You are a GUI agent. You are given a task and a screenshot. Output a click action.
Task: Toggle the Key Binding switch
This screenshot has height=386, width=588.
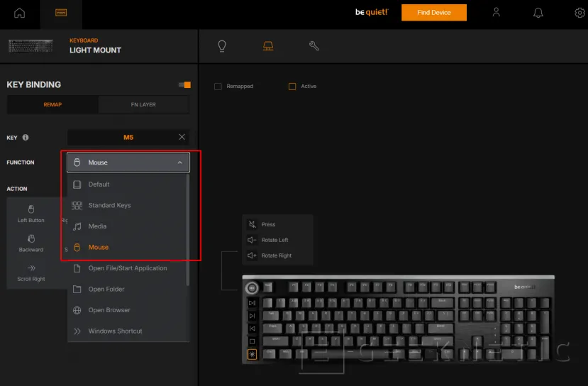pos(184,85)
